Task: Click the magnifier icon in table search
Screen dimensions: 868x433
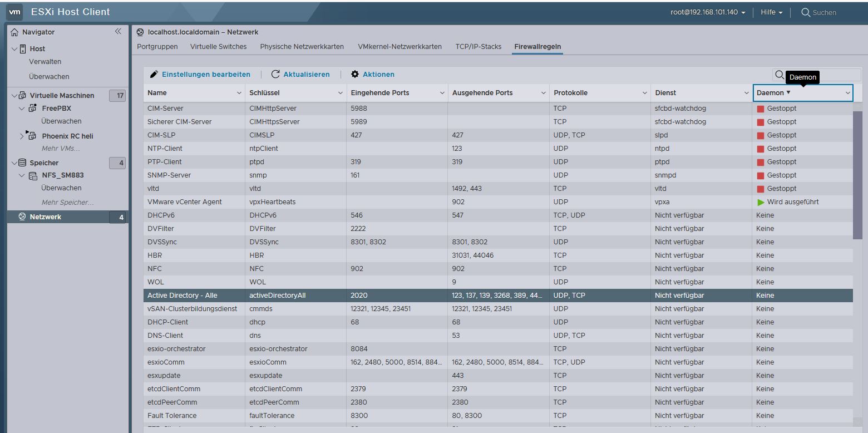Action: pos(780,75)
